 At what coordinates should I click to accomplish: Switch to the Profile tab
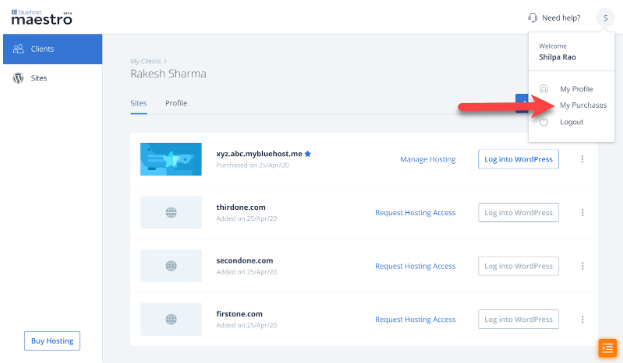tap(176, 103)
